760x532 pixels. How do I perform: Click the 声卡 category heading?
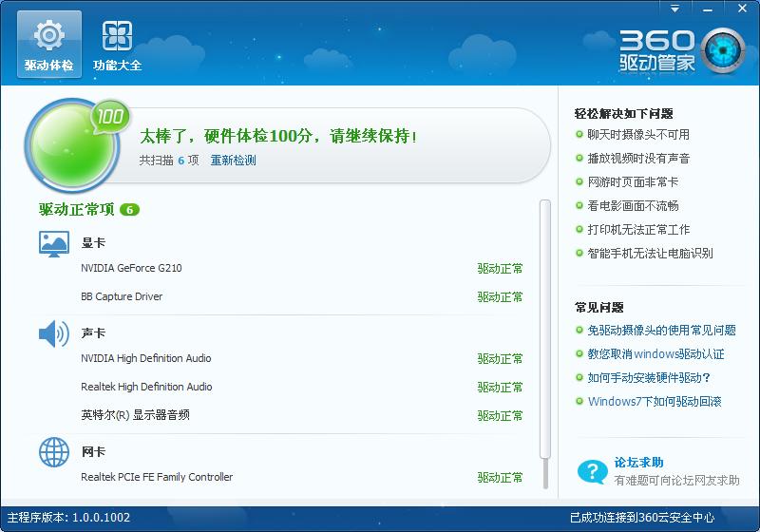point(93,333)
